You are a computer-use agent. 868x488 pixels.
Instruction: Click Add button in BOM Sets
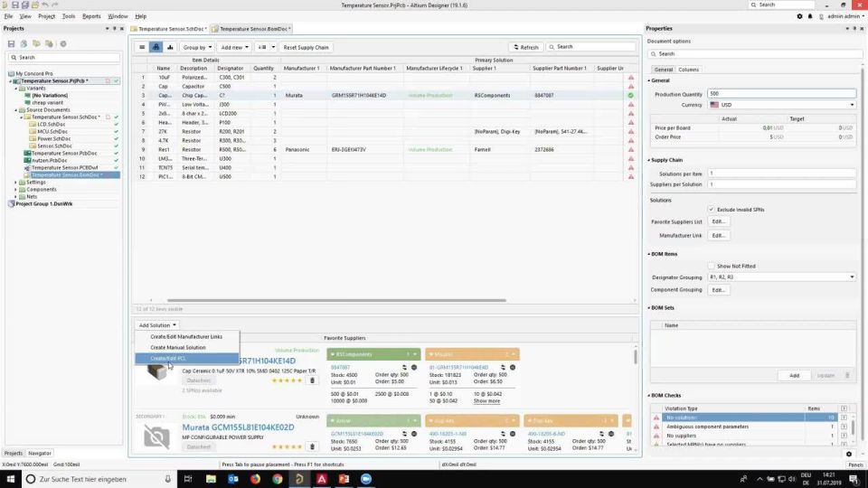point(794,376)
